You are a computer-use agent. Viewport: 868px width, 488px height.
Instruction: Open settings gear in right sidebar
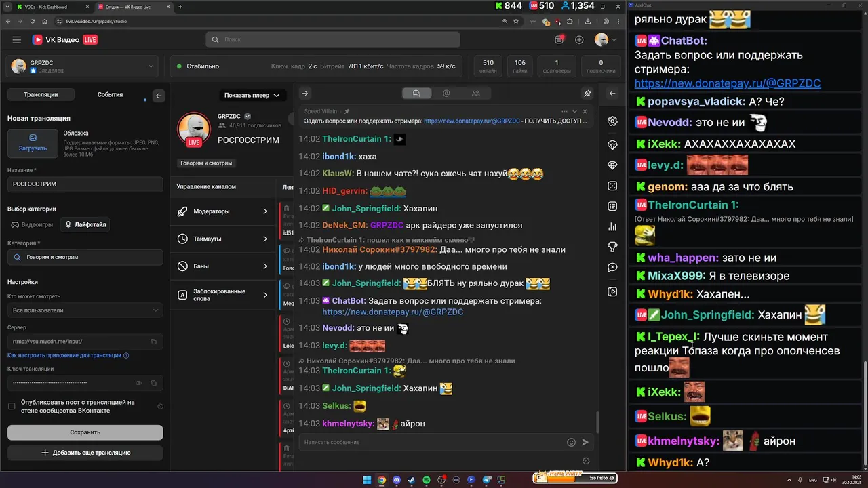tap(612, 121)
